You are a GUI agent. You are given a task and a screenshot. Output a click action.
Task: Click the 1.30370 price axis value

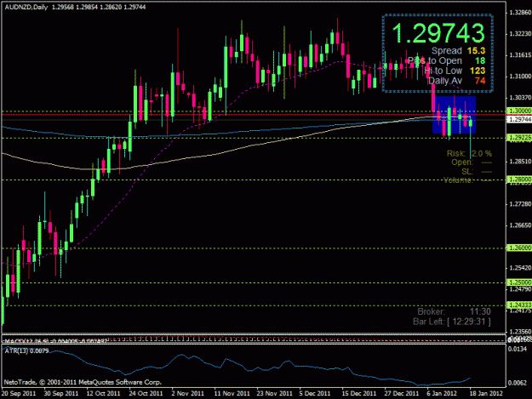point(520,98)
